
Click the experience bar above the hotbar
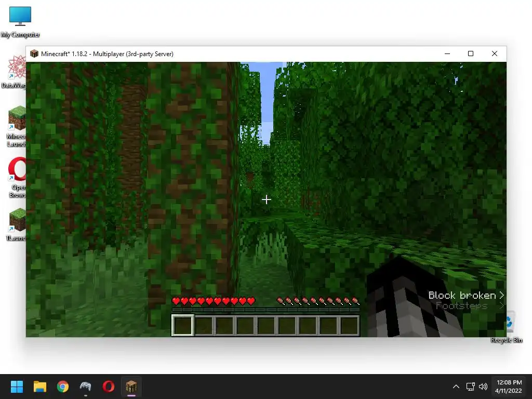pyautogui.click(x=265, y=310)
